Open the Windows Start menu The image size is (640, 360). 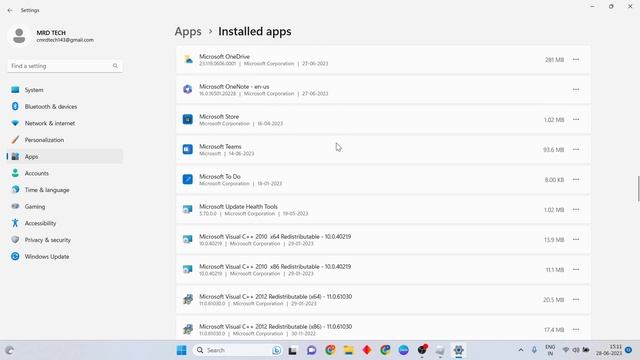pos(182,350)
